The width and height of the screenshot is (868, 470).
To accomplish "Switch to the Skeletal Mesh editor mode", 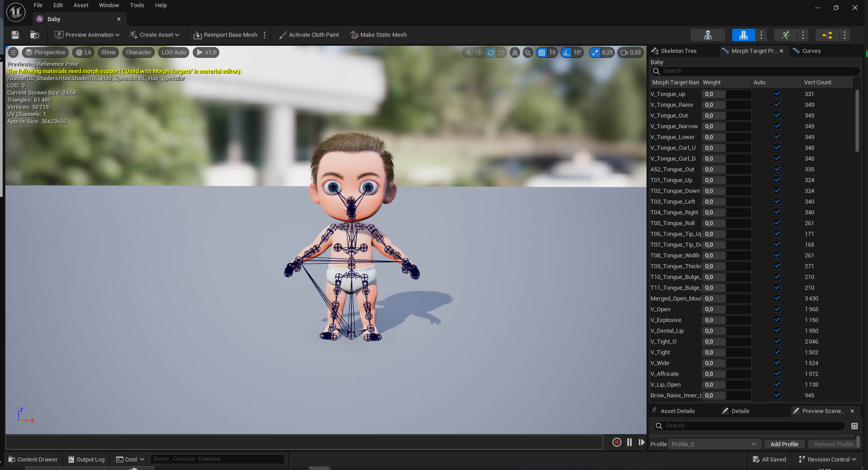I will click(743, 35).
